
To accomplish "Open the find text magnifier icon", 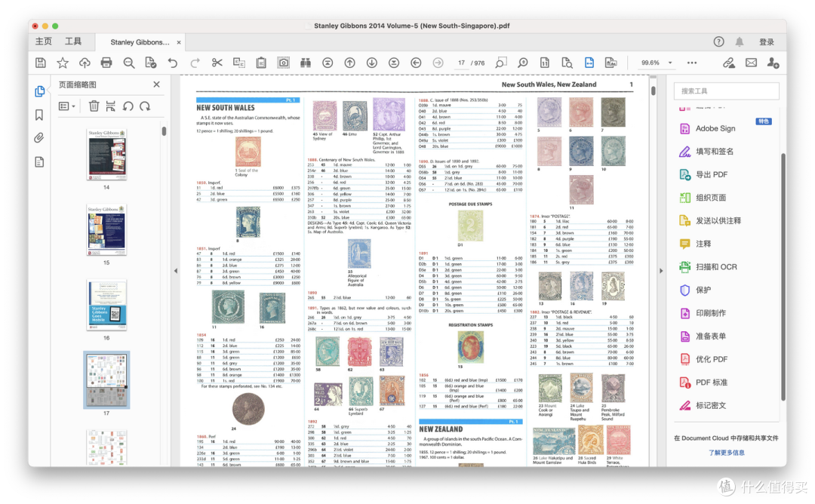I will [128, 63].
